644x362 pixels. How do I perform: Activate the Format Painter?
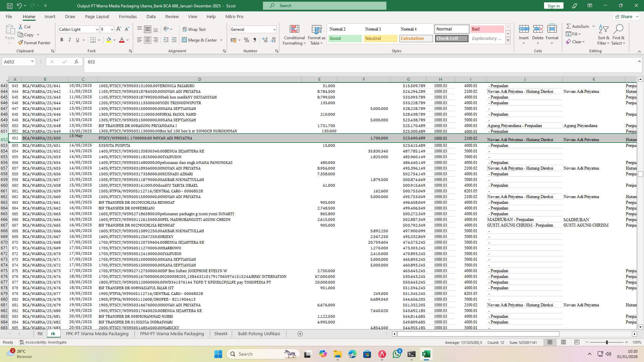[35, 43]
